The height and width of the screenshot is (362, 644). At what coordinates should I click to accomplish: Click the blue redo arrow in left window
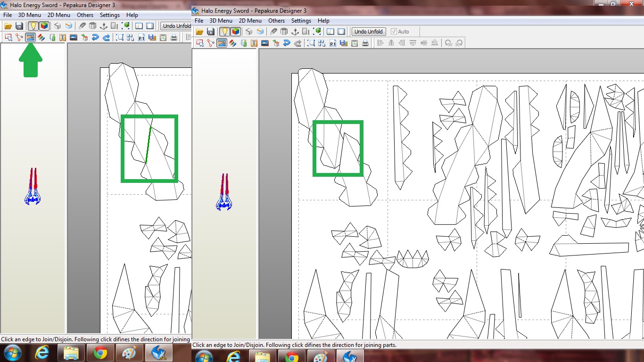point(106,38)
